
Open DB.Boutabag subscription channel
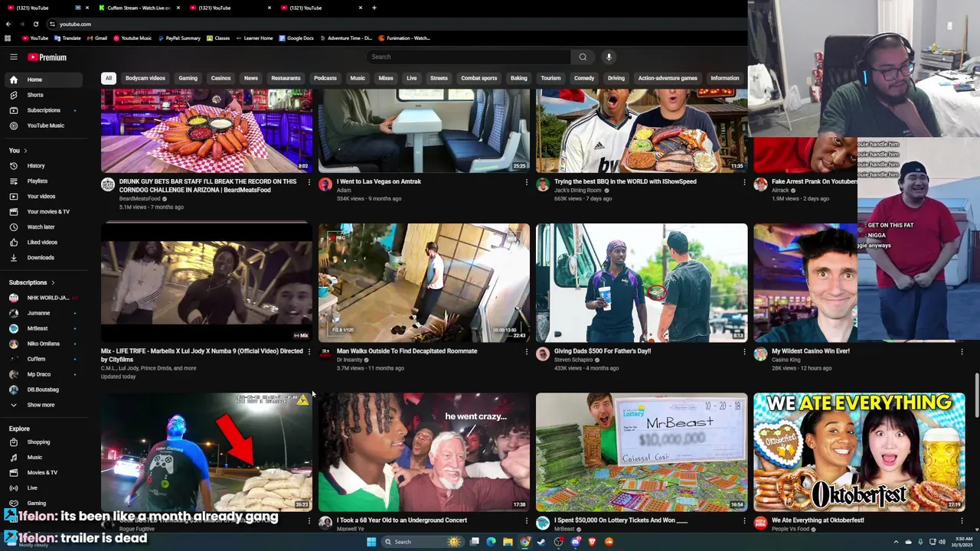tap(43, 390)
